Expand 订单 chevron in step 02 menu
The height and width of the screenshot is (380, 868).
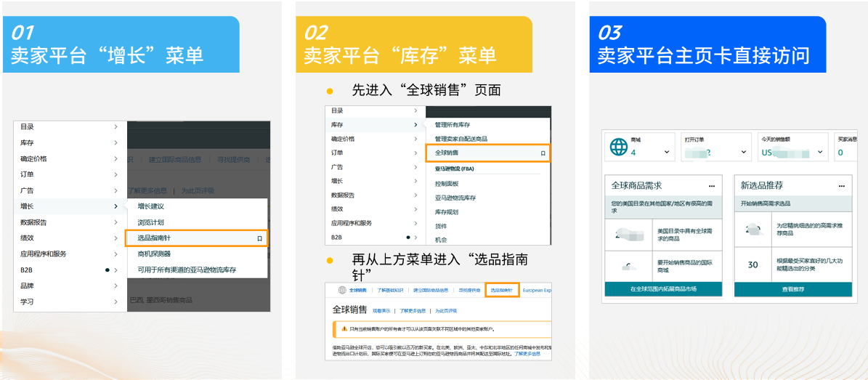(x=415, y=153)
